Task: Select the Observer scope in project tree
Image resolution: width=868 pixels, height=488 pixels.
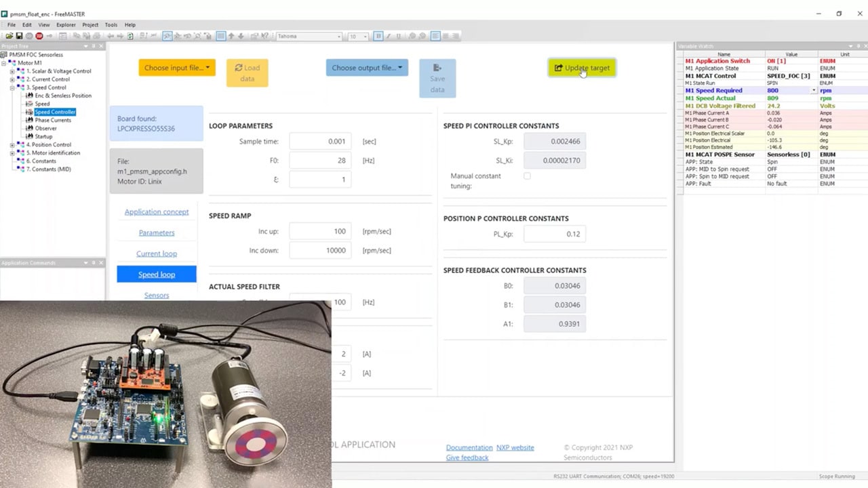Action: pyautogui.click(x=45, y=128)
